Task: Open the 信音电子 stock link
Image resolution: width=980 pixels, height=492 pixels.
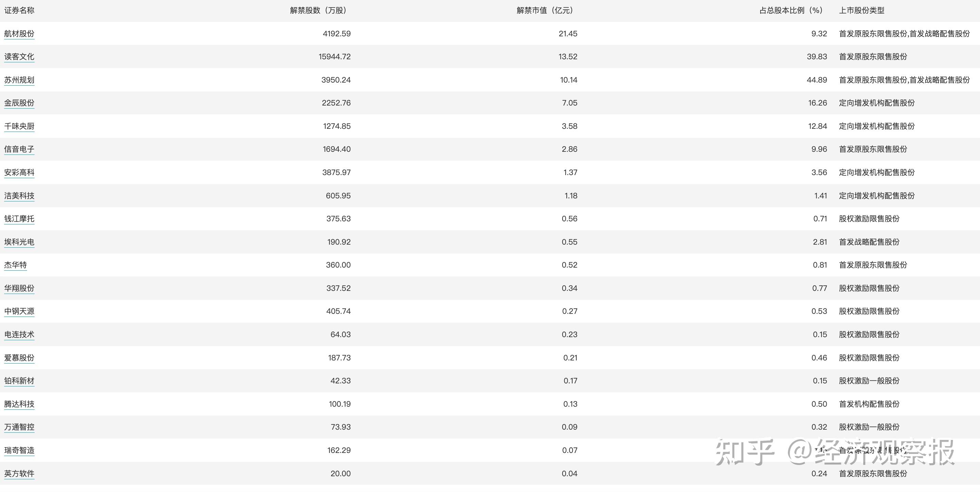Action: click(x=19, y=149)
